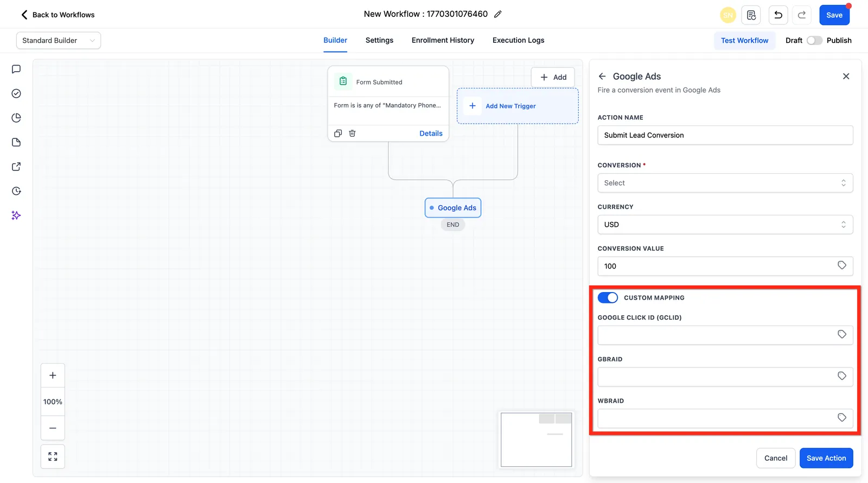Select the Google Ads action node
Screen dimensions: 868x483
(453, 208)
